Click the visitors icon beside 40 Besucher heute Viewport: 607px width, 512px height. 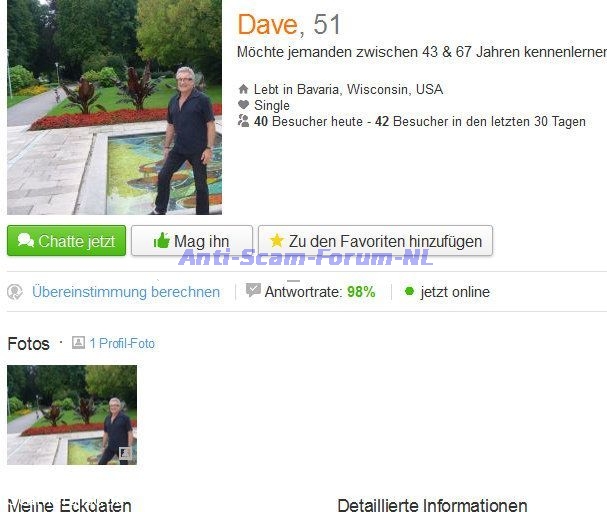point(243,121)
